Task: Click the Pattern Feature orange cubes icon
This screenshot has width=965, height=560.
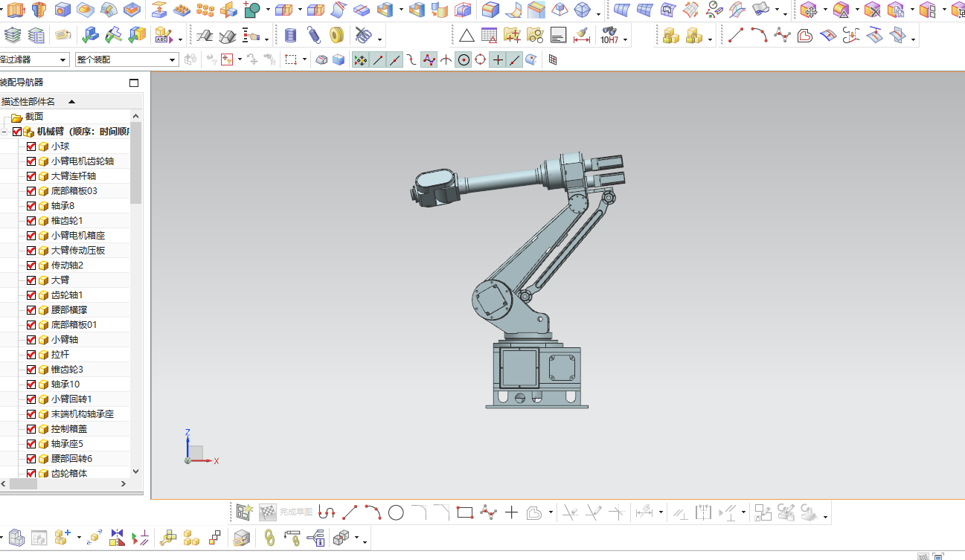Action: click(205, 10)
